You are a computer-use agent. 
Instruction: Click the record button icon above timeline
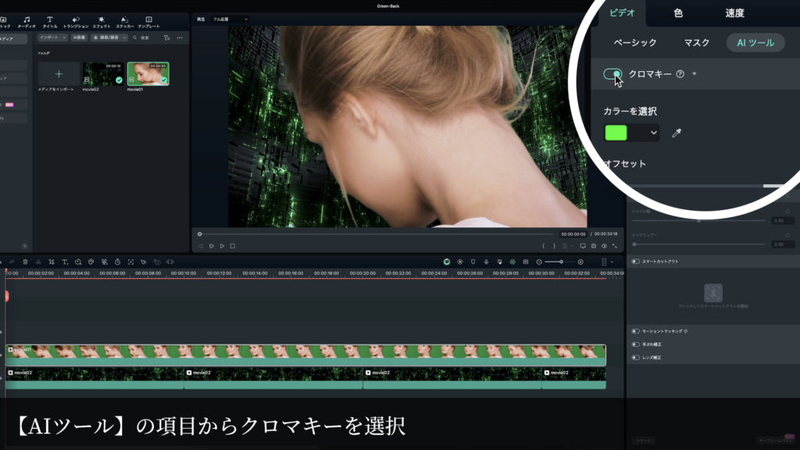(460, 262)
